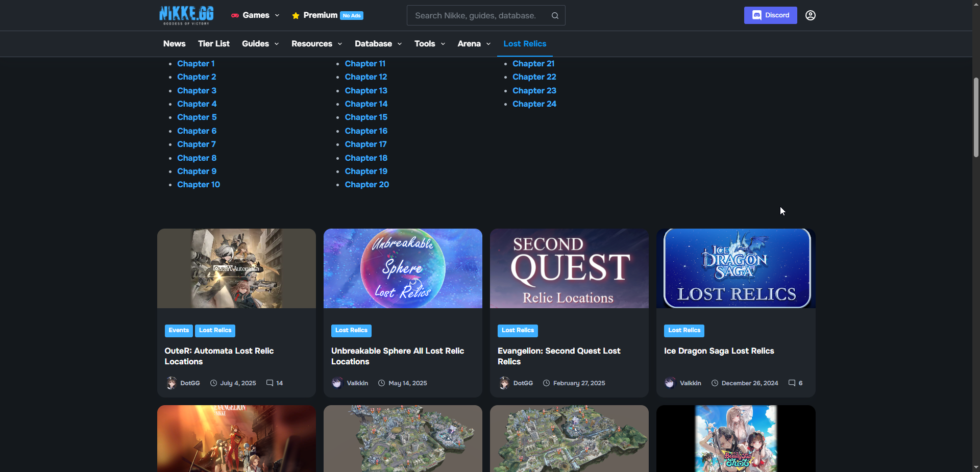The image size is (980, 472).
Task: Click the search magnifier icon
Action: pyautogui.click(x=555, y=16)
